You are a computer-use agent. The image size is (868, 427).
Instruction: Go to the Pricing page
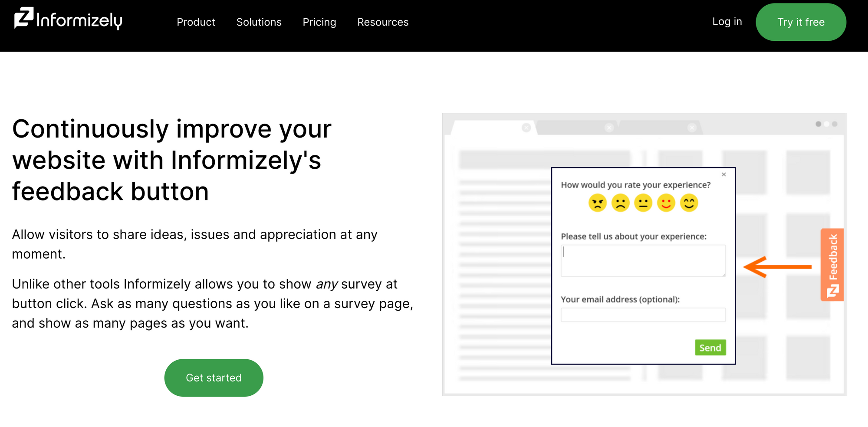pyautogui.click(x=319, y=22)
